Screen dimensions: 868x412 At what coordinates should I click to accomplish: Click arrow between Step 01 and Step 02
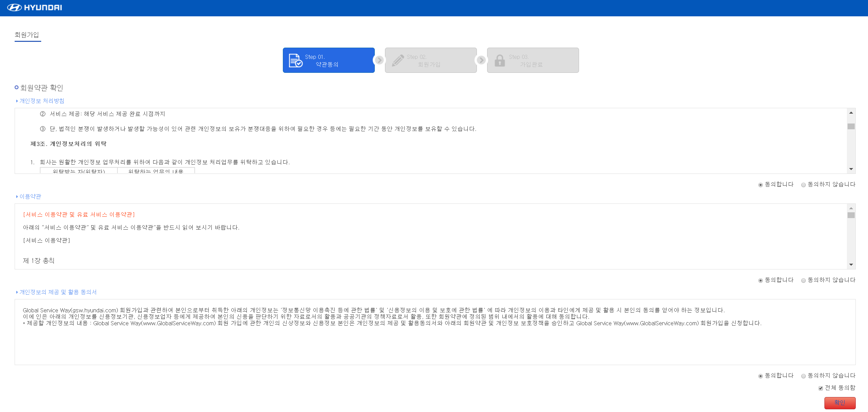click(x=379, y=60)
